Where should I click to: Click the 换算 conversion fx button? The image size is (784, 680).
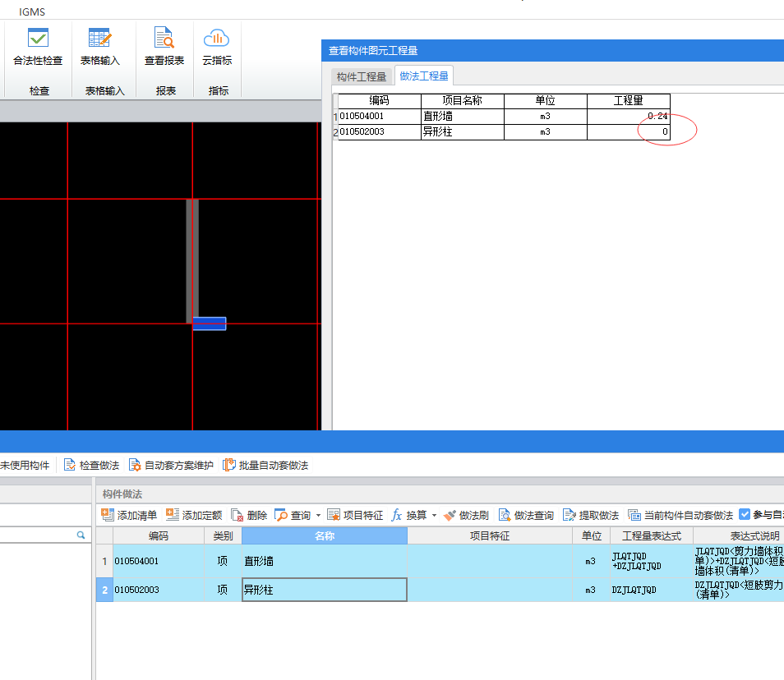coord(409,515)
